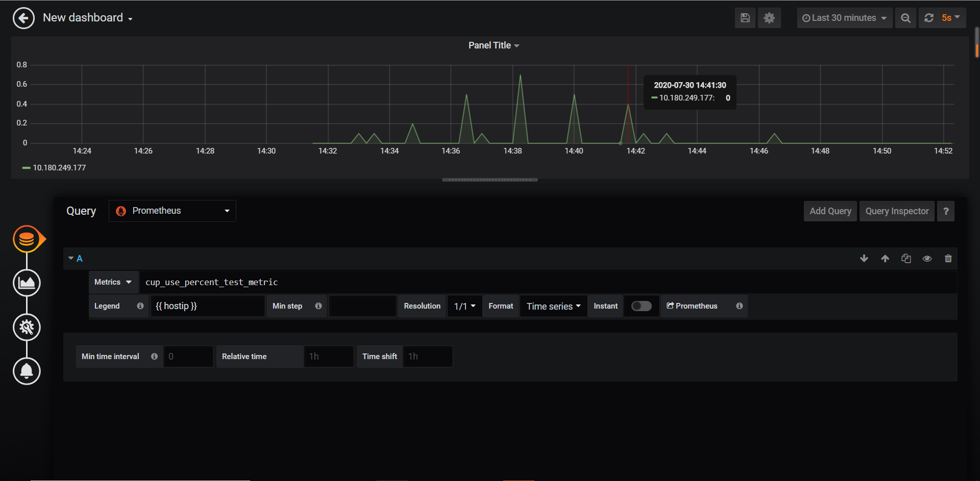Open the Alert bell section
This screenshot has width=980, height=481.
click(27, 371)
